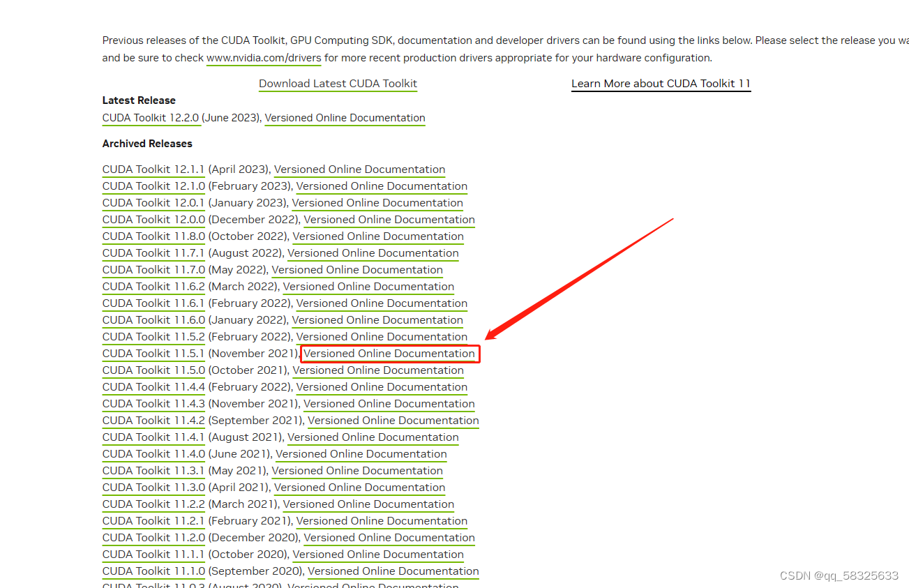Open CUDA Toolkit 11.8.0 link

(x=153, y=236)
